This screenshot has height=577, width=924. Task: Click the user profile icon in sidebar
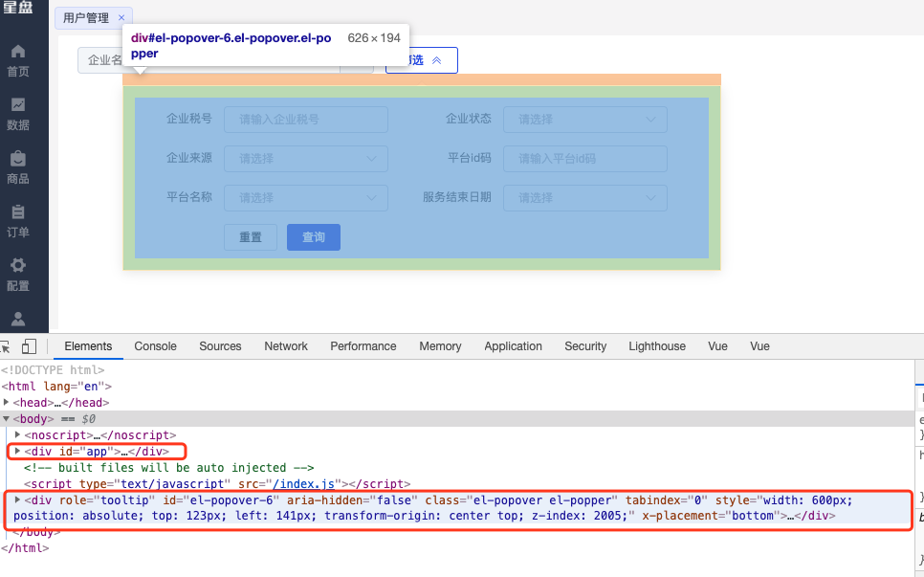[20, 321]
